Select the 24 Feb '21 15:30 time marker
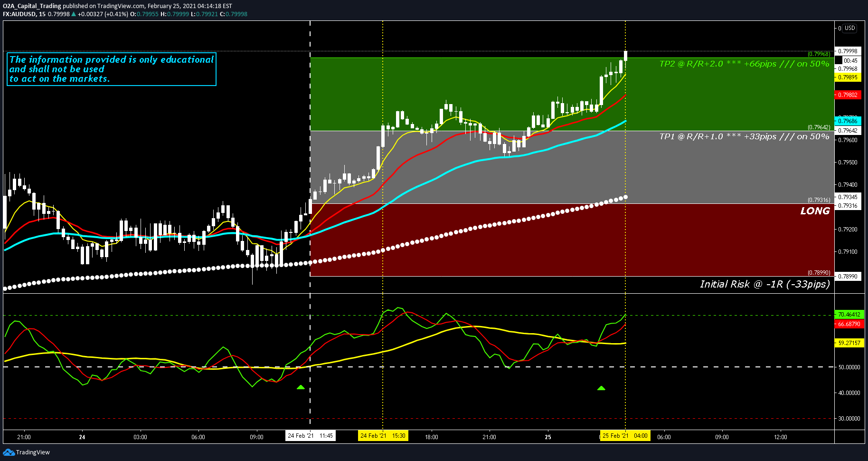868x461 pixels. [383, 436]
